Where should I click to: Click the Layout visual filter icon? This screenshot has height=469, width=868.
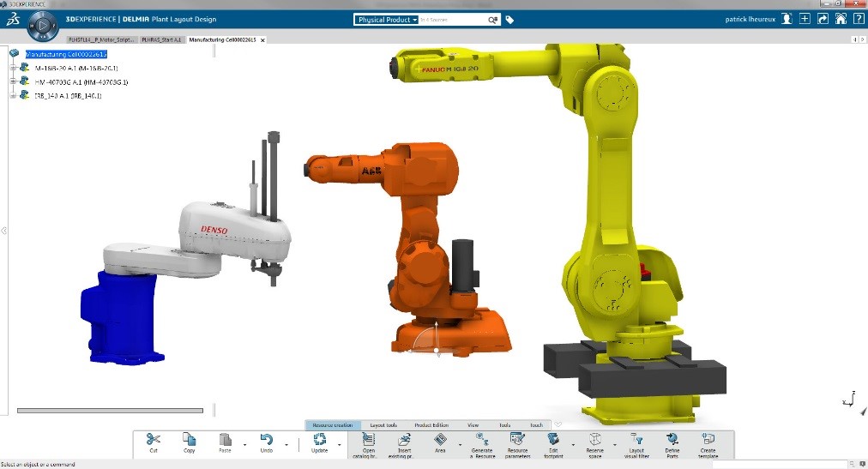[x=636, y=440]
